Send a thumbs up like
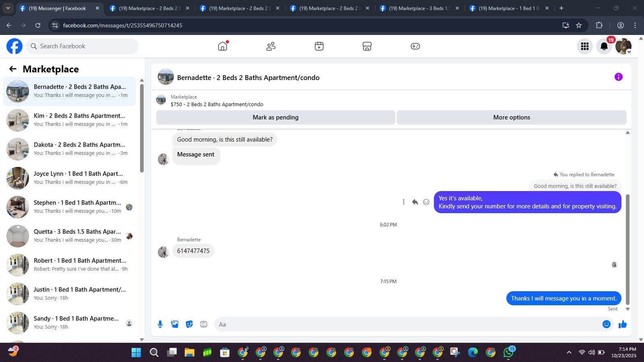Viewport: 644px width, 362px height. tap(623, 324)
